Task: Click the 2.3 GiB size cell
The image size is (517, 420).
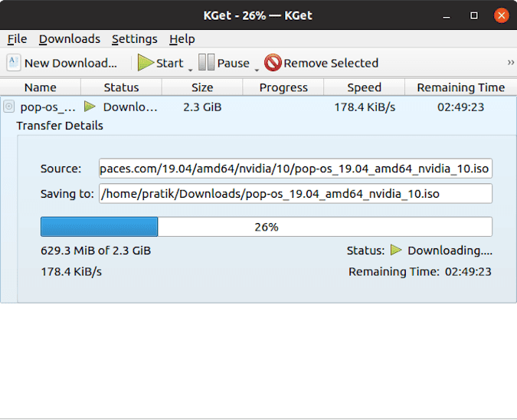Action: [x=202, y=107]
